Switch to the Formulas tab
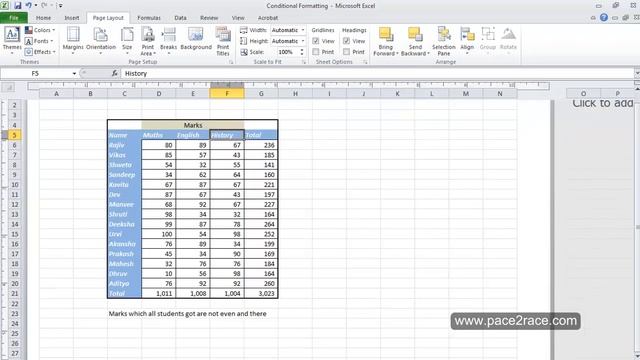This screenshot has height=360, width=640. [149, 18]
